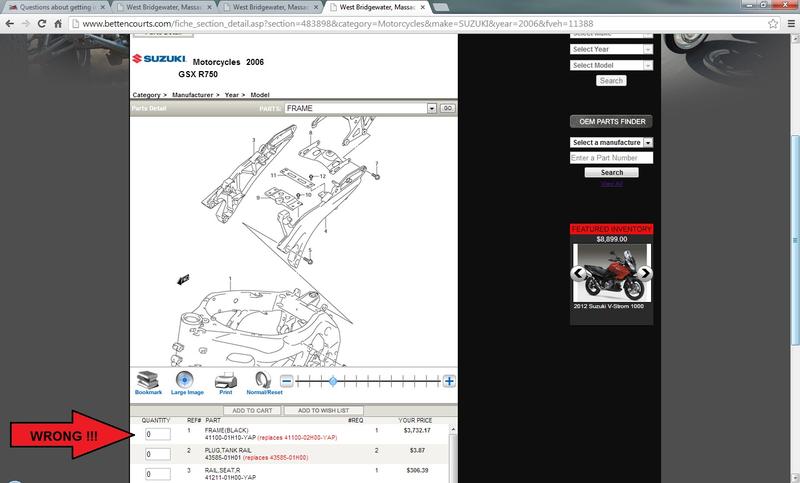
Task: Click the V-Strom 1000 motorcycle thumbnail
Action: pyautogui.click(x=611, y=273)
